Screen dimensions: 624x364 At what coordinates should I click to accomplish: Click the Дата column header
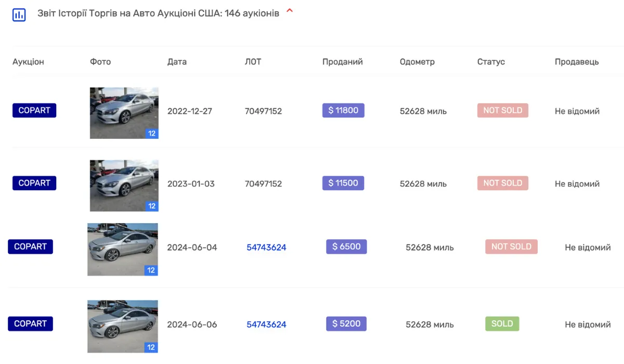point(177,62)
